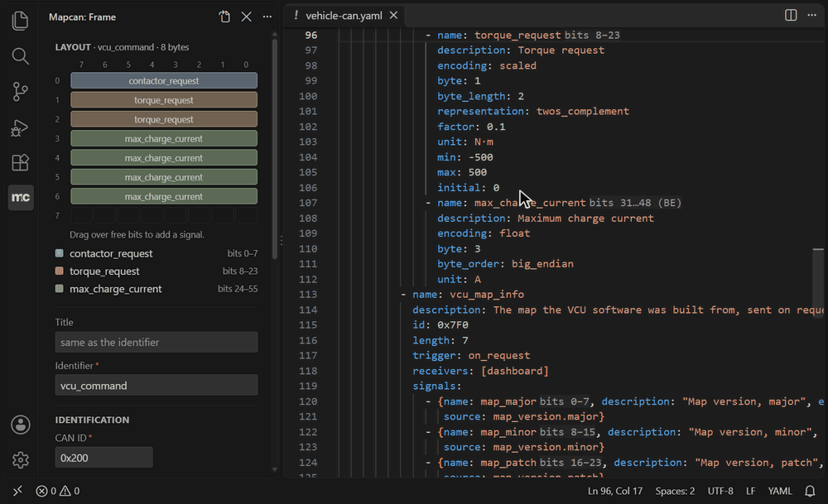Select torque_request block in byte 1 row
Image resolution: width=828 pixels, height=504 pixels.
click(x=164, y=100)
